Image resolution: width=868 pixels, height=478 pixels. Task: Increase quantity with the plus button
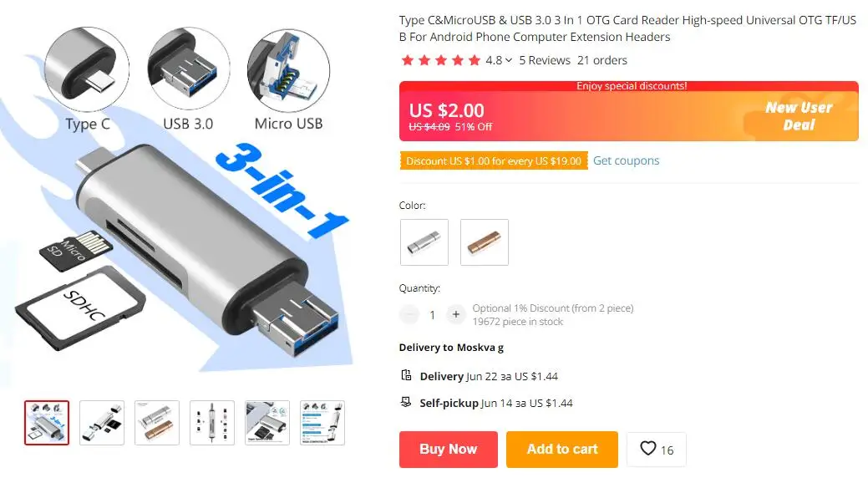click(x=455, y=314)
